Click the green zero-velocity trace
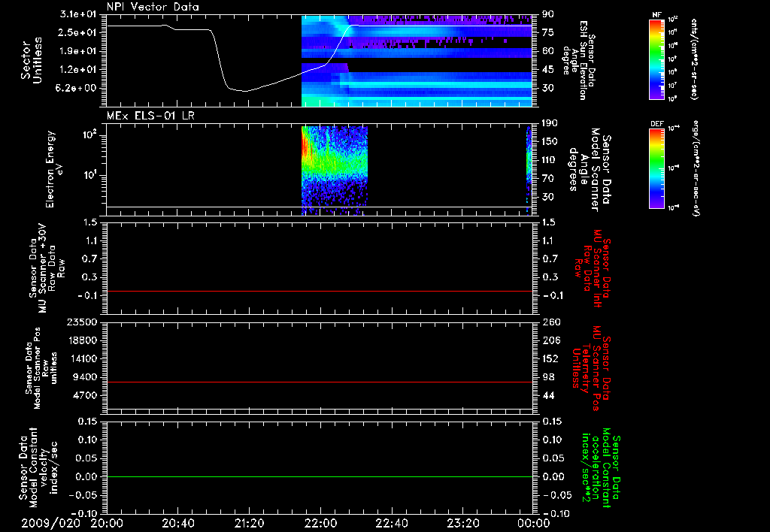 click(x=319, y=476)
